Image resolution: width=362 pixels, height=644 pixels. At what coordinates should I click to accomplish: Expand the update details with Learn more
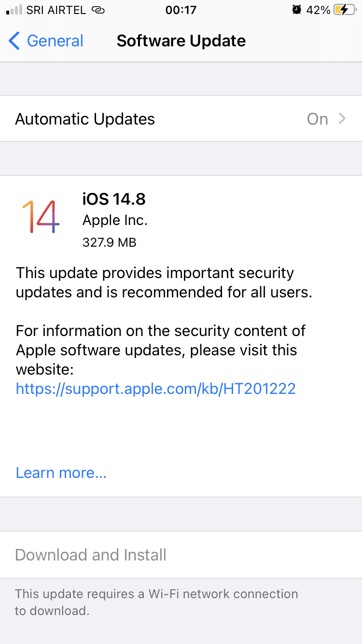[x=60, y=473]
